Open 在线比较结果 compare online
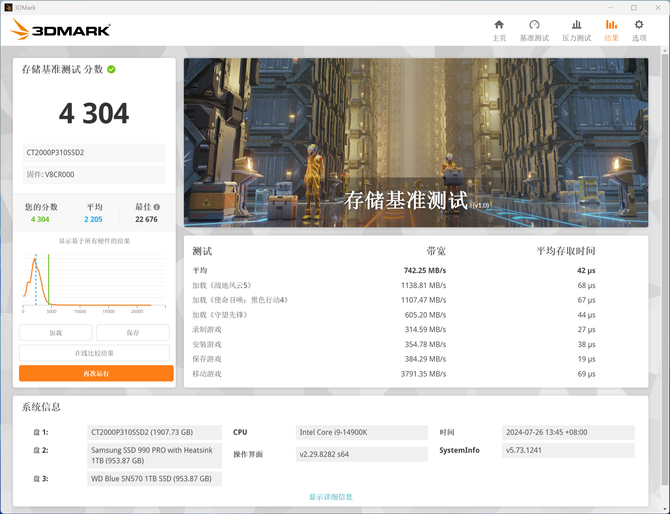The width and height of the screenshot is (670, 514). coord(94,353)
